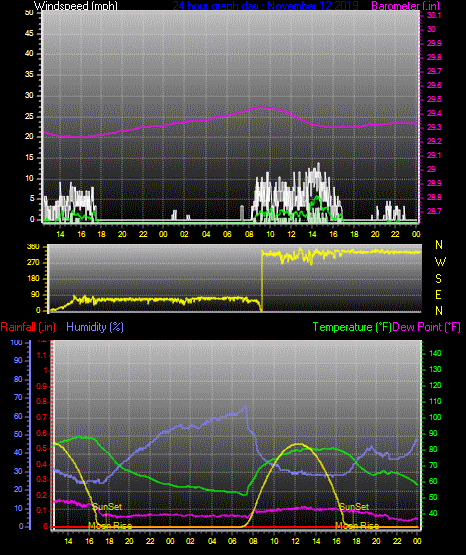Click the E compass label beside wind direction

(x=439, y=294)
